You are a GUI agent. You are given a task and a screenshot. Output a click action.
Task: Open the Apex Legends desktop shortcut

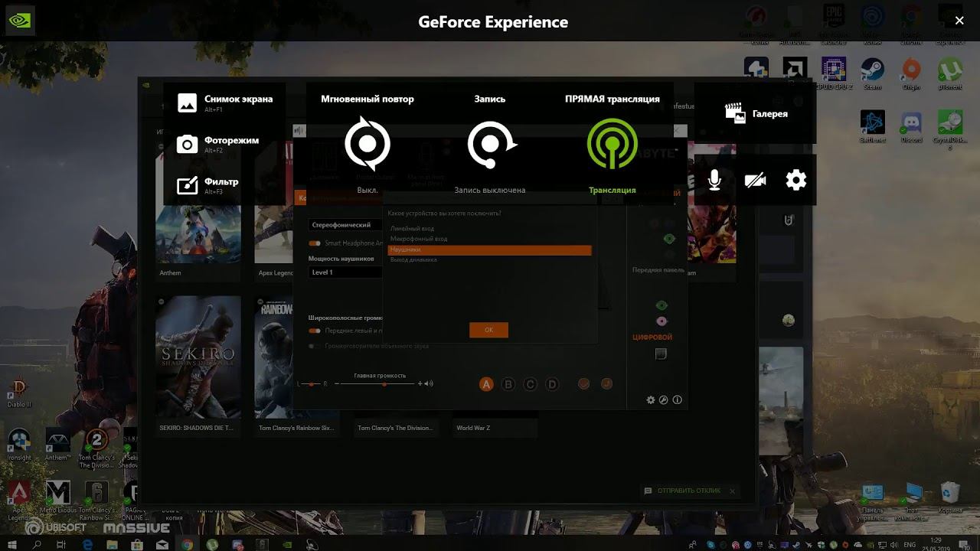point(19,500)
